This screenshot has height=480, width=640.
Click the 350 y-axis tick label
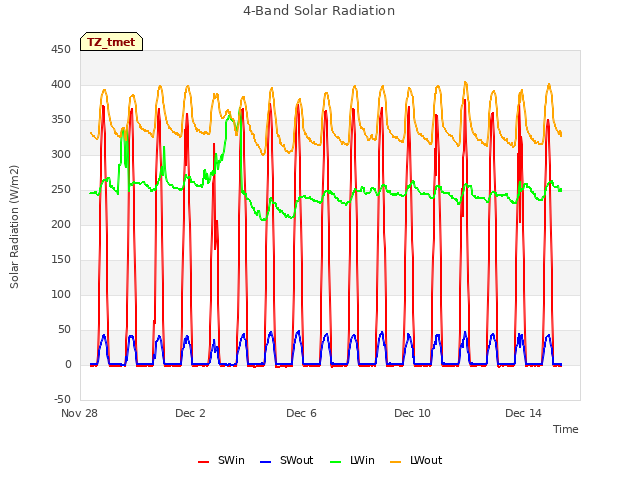pos(61,120)
